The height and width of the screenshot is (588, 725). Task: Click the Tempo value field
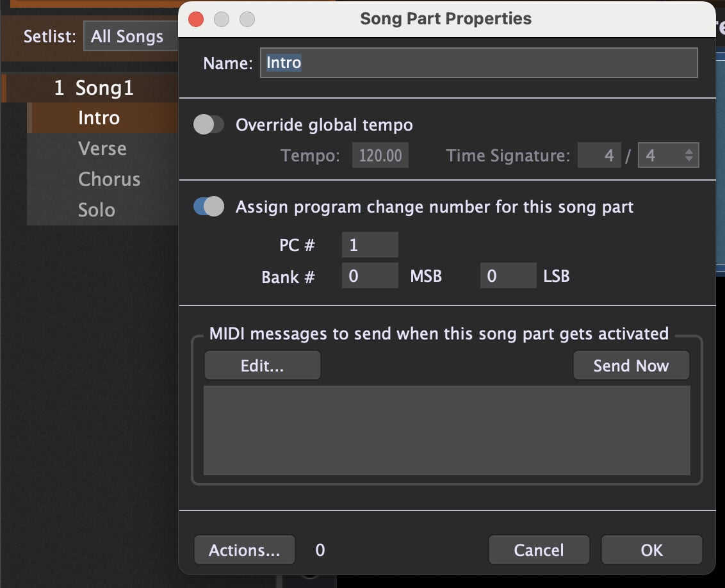[380, 156]
